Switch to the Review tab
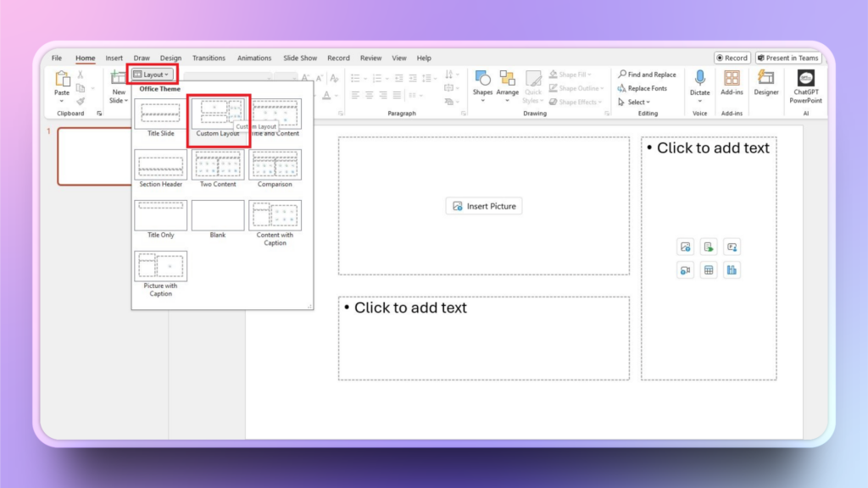This screenshot has width=868, height=488. pos(370,58)
